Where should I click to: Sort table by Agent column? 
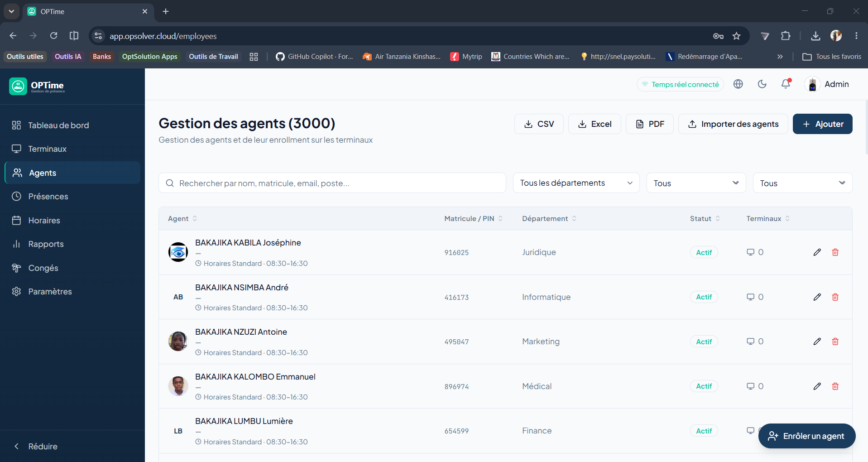tap(182, 219)
